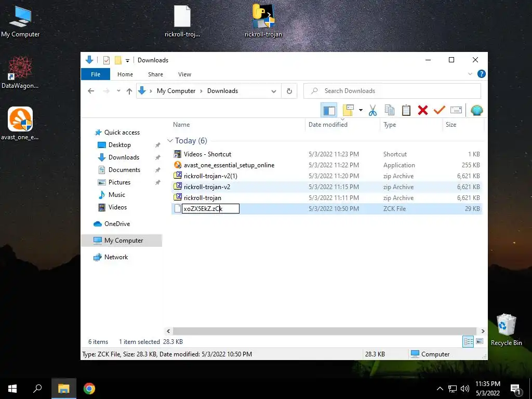This screenshot has height=399, width=532.
Task: Select avast_one_e... desktop icon
Action: (x=20, y=124)
